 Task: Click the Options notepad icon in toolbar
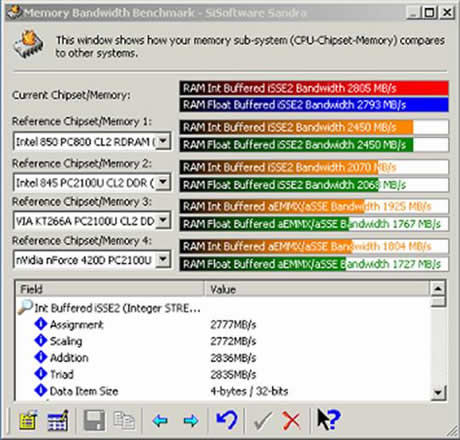pyautogui.click(x=28, y=421)
